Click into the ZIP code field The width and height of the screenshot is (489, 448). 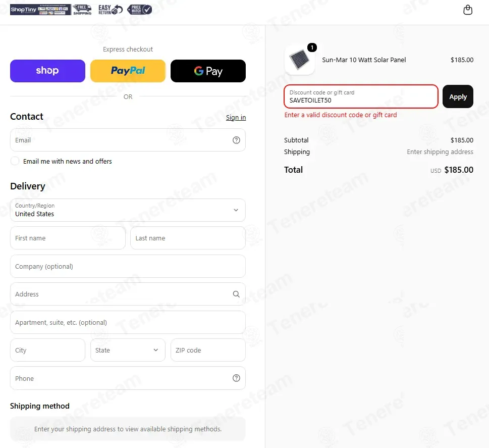coord(208,351)
